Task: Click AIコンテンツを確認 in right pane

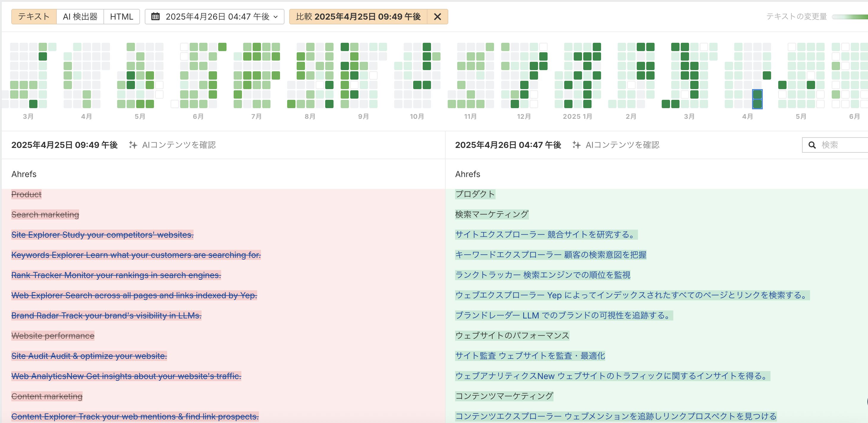Action: tap(622, 145)
